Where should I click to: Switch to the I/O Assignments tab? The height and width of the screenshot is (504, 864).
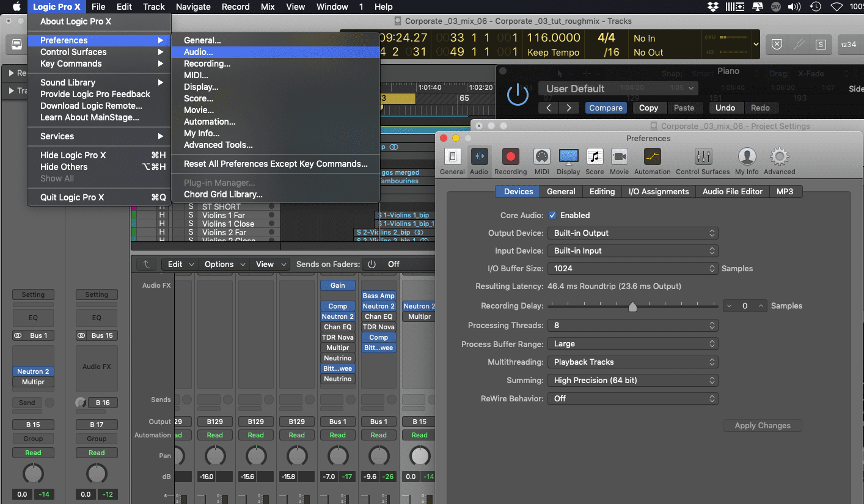pos(659,191)
